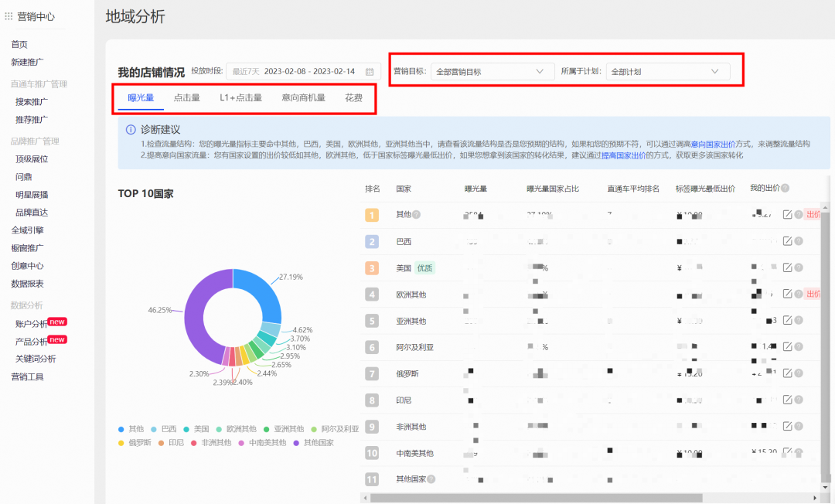Click the 其他 blue legend swatch
835x504 pixels.
click(x=121, y=429)
